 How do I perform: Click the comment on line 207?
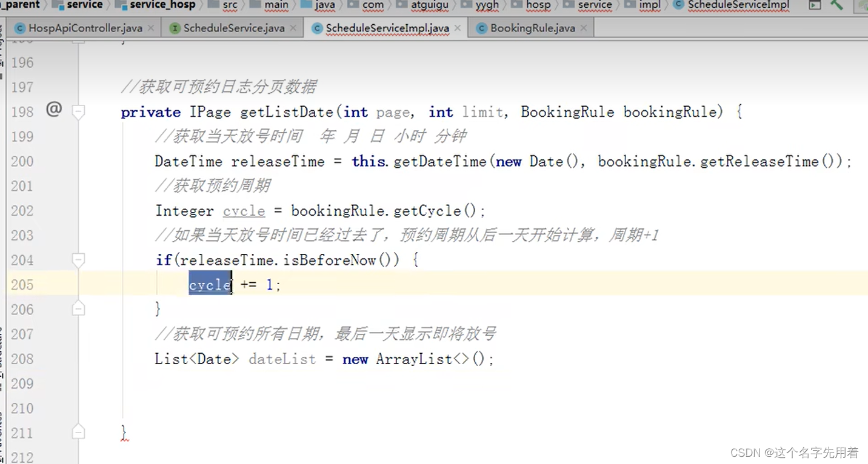coord(326,334)
